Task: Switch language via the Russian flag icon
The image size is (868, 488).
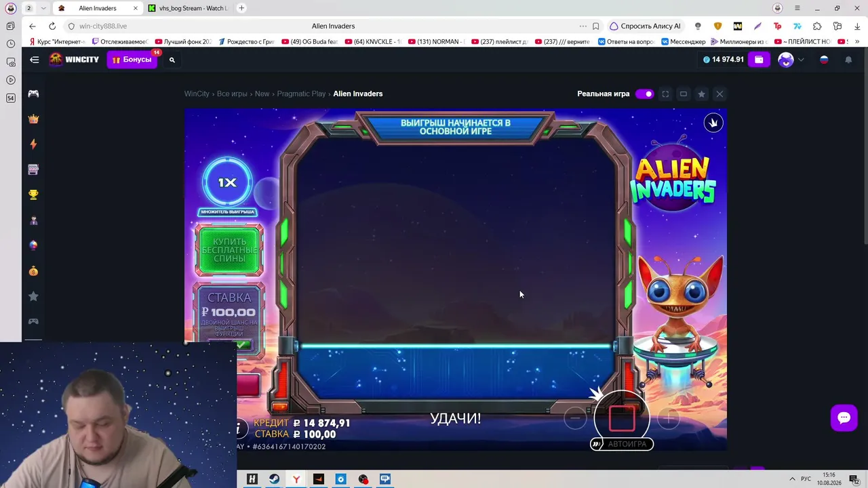Action: coord(824,60)
